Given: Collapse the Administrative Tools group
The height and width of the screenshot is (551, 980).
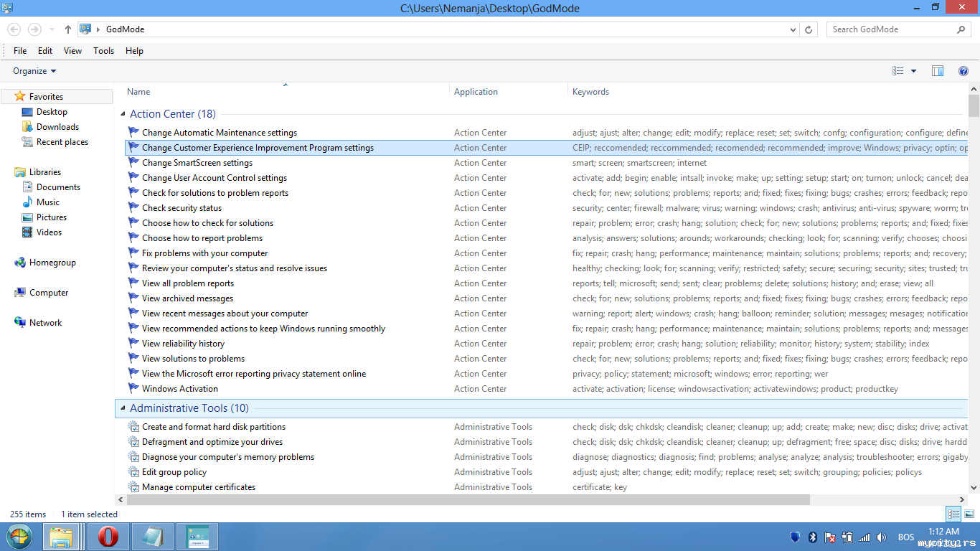Looking at the screenshot, I should pyautogui.click(x=123, y=408).
